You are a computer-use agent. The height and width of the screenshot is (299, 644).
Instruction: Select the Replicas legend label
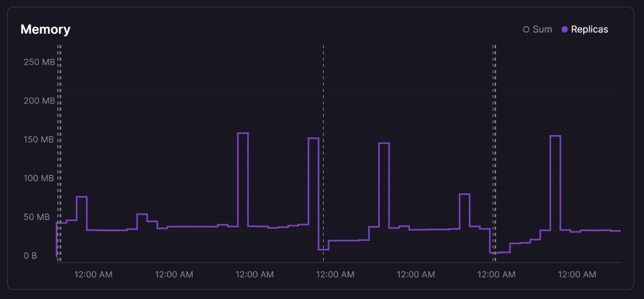589,30
